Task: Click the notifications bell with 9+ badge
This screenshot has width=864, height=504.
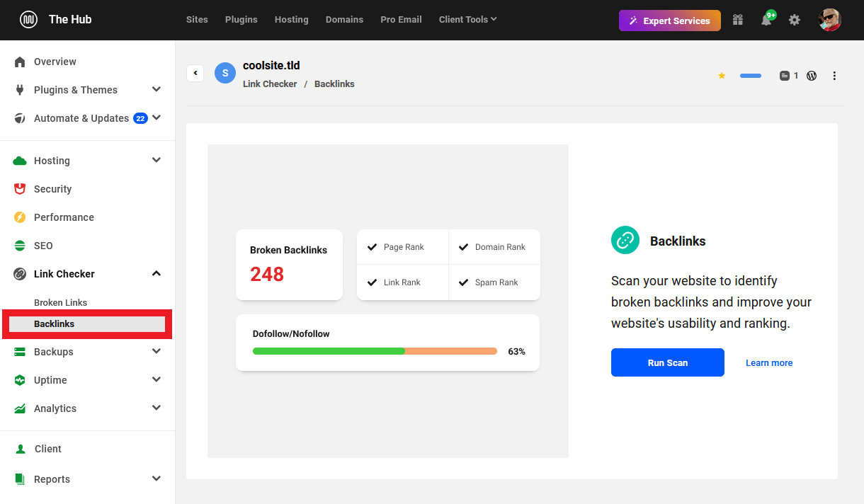Action: pyautogui.click(x=766, y=19)
